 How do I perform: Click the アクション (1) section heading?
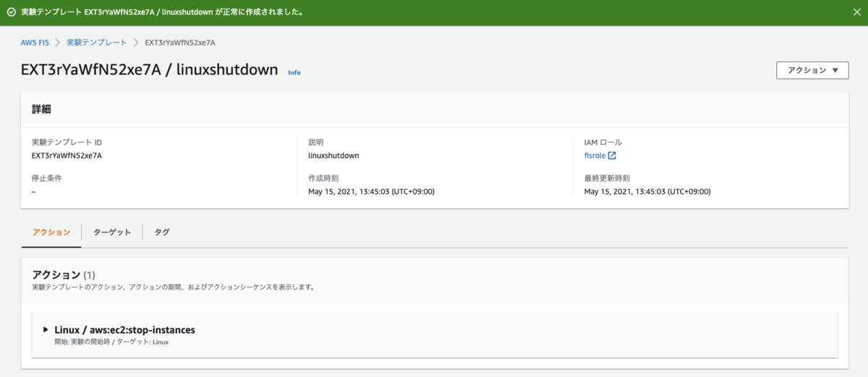(64, 275)
